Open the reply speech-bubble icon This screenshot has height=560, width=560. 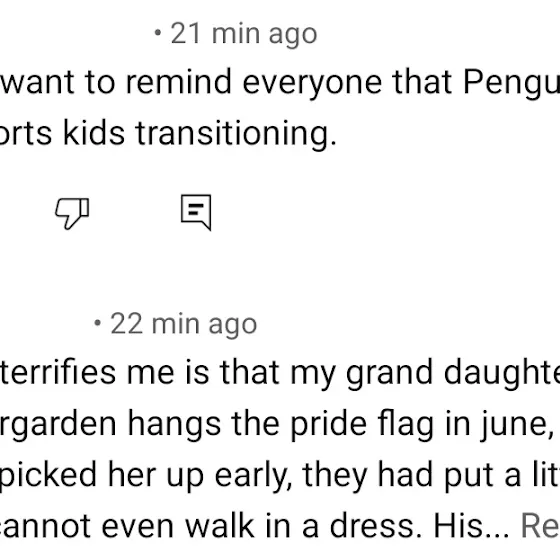pyautogui.click(x=196, y=212)
